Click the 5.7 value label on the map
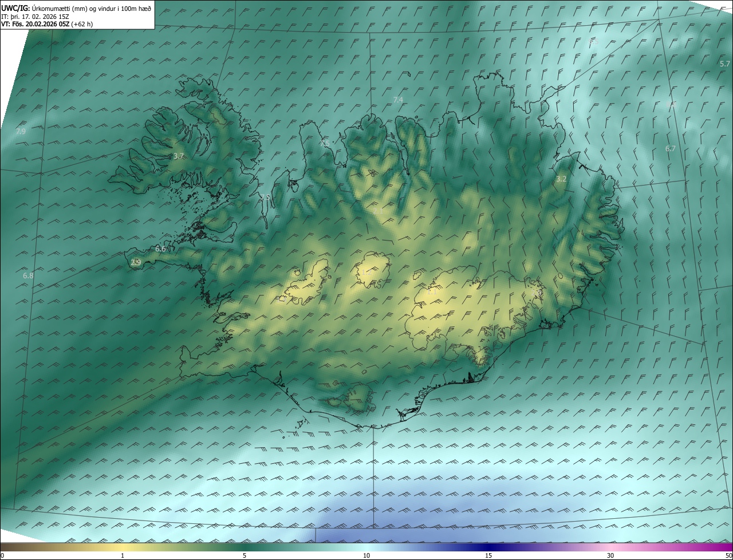This screenshot has height=560, width=733. coord(725,64)
